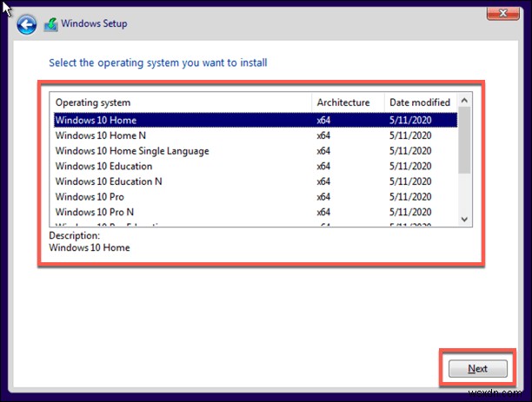This screenshot has width=532, height=402.
Task: Click the Windows Setup title icon
Action: point(51,24)
